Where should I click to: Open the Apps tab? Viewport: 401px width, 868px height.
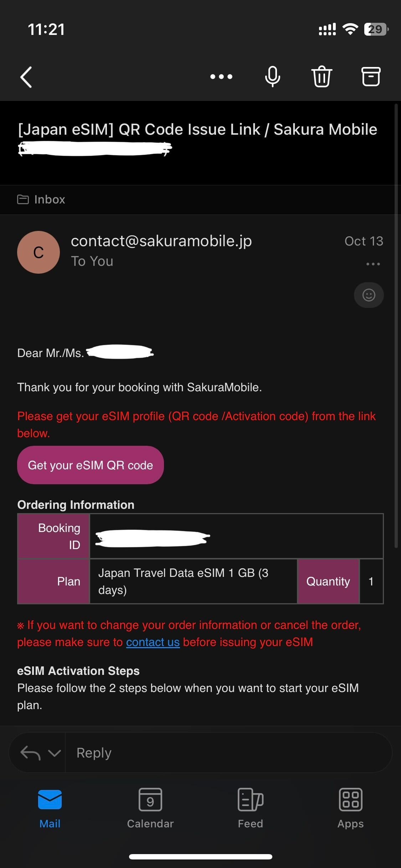tap(350, 808)
